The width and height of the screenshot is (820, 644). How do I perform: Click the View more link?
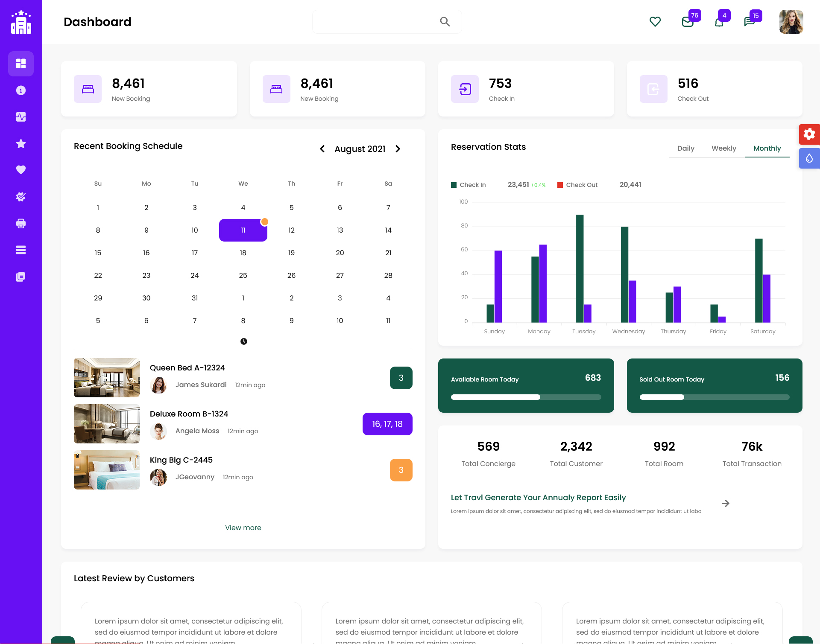[243, 528]
